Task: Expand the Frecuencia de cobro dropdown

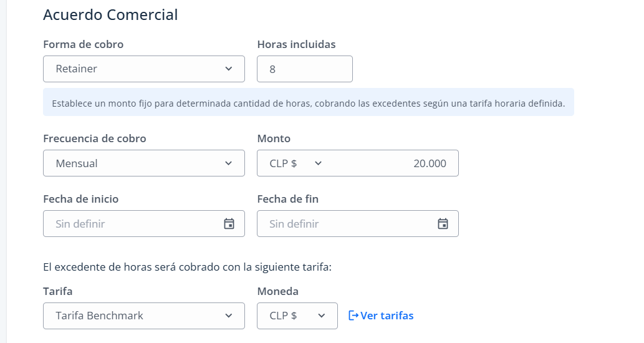Action: click(144, 163)
